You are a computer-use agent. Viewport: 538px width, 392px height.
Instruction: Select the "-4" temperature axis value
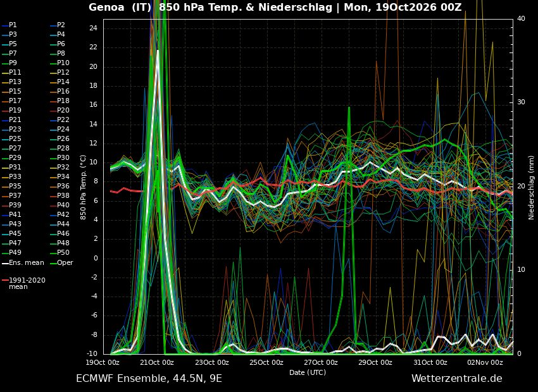click(x=93, y=297)
